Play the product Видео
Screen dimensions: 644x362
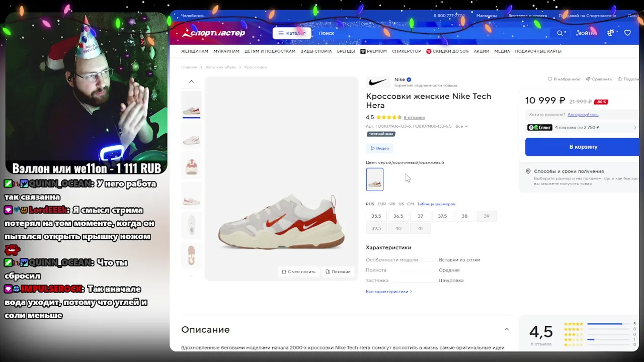(x=380, y=148)
